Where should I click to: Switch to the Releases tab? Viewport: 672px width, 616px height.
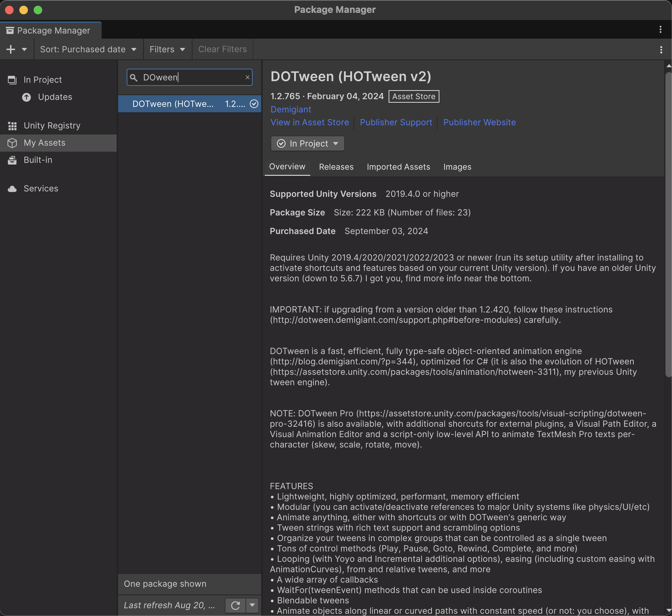click(336, 167)
